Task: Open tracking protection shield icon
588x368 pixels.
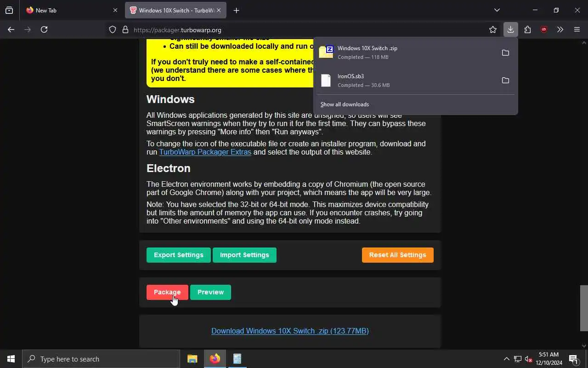Action: (x=113, y=29)
